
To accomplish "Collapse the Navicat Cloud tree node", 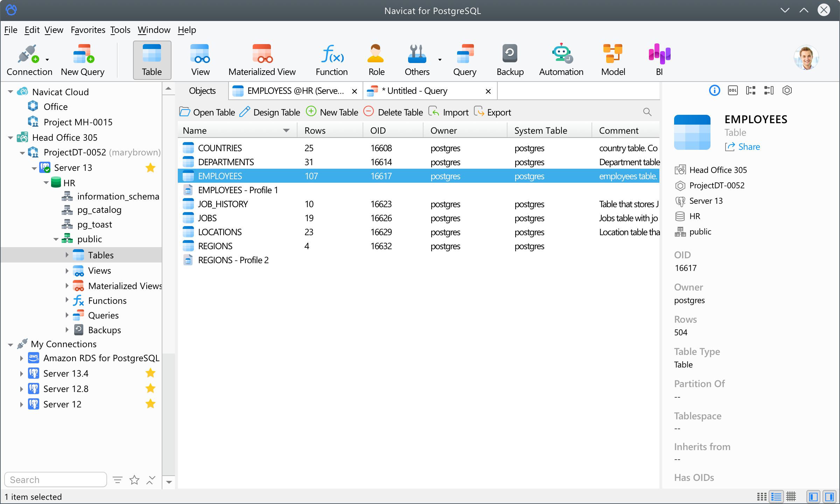I will 10,92.
